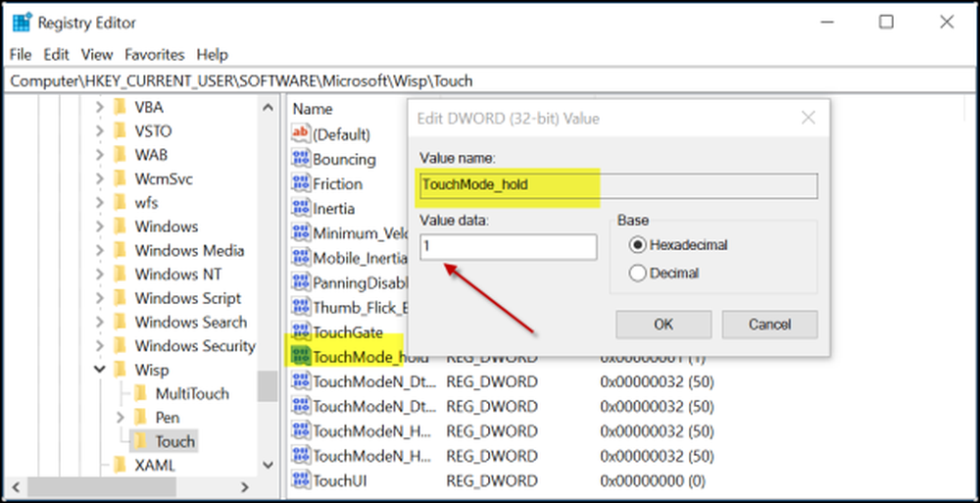The height and width of the screenshot is (503, 980).
Task: Click the TouchGate DWORD icon
Action: click(301, 331)
